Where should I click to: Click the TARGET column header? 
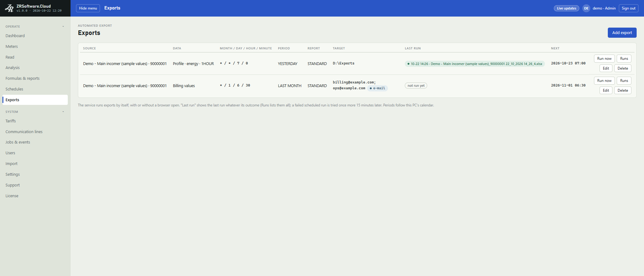pyautogui.click(x=339, y=48)
